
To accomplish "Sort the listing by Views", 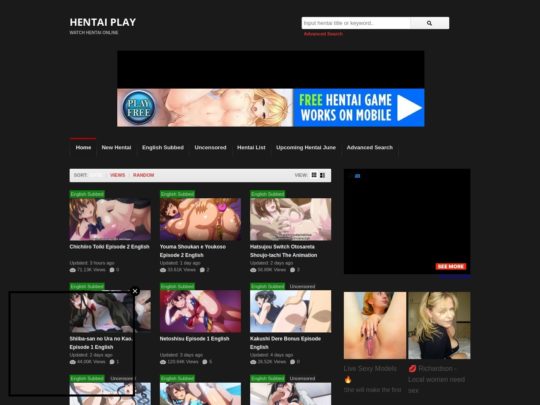I will click(x=117, y=175).
